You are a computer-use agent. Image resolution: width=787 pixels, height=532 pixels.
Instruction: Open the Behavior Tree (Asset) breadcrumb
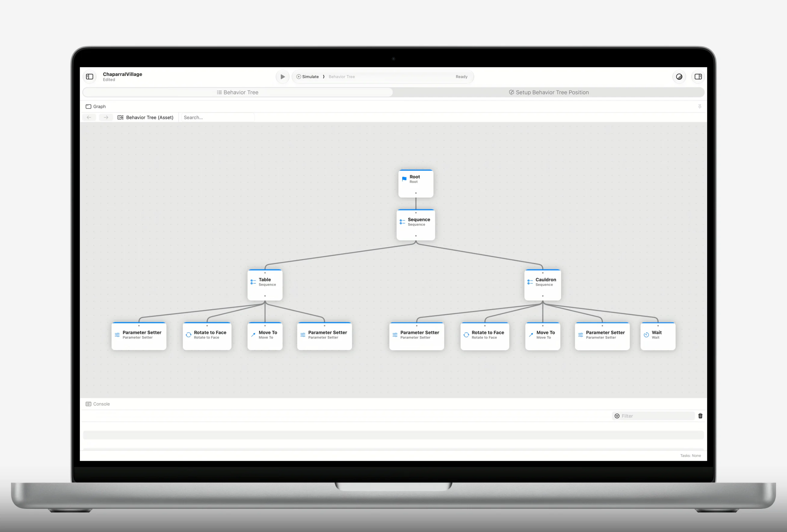[x=146, y=118]
